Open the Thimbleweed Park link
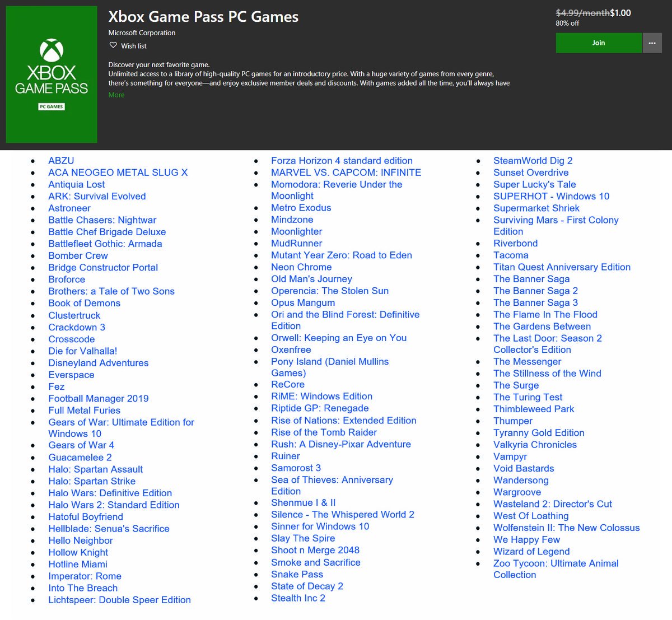 [534, 409]
